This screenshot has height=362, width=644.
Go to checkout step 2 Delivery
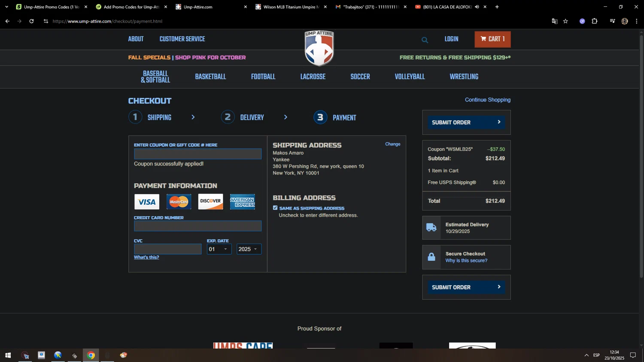pos(243,118)
